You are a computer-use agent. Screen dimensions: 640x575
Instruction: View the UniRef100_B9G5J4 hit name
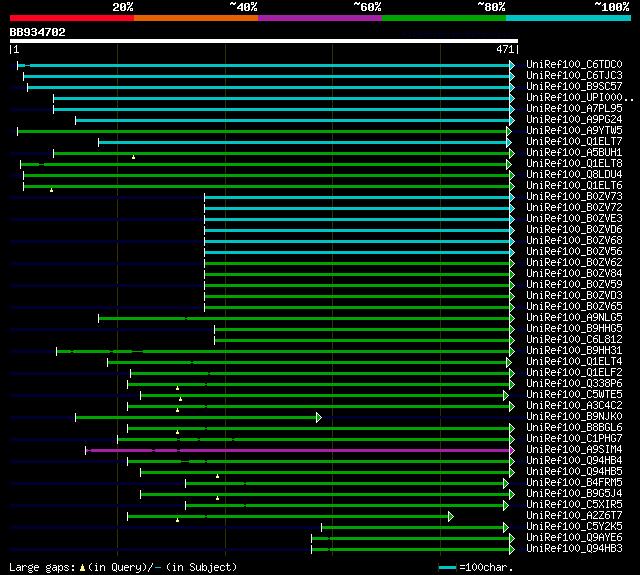(x=574, y=494)
